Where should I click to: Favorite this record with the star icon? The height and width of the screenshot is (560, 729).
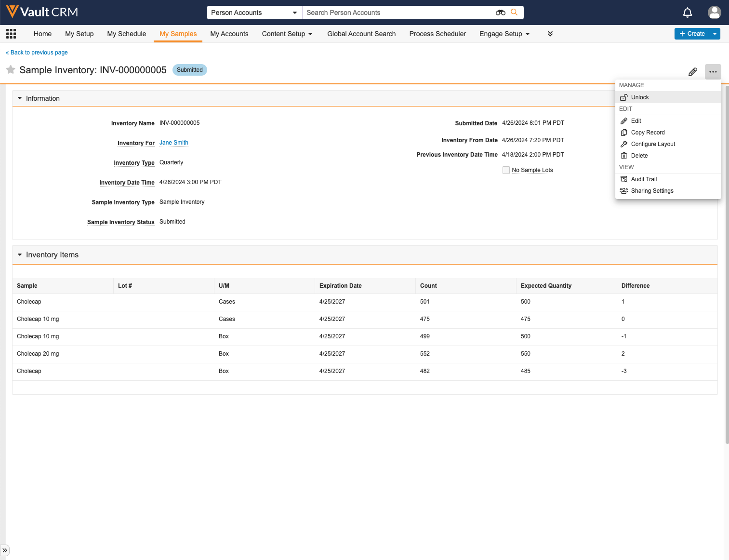(11, 70)
